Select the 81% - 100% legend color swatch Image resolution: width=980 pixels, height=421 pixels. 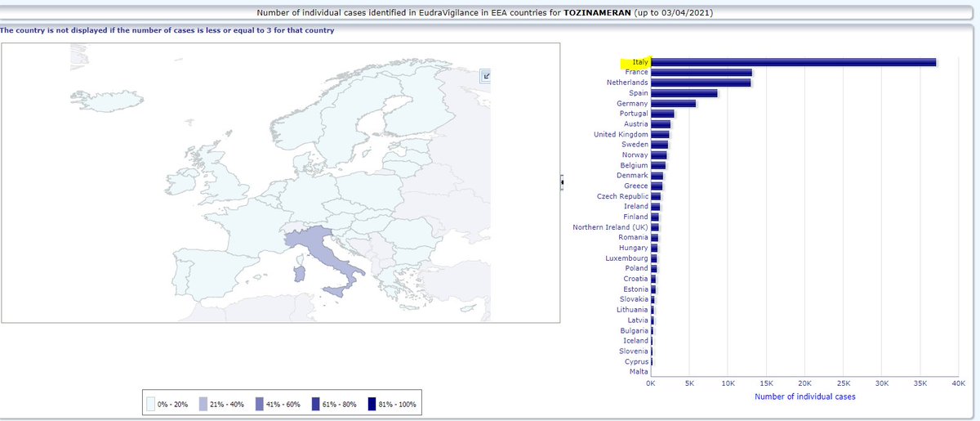coord(371,404)
